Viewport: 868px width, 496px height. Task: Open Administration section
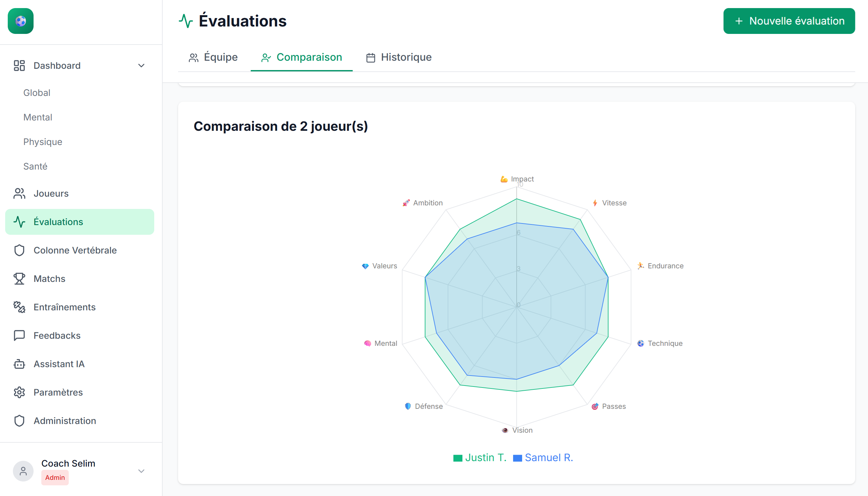[x=80, y=421]
